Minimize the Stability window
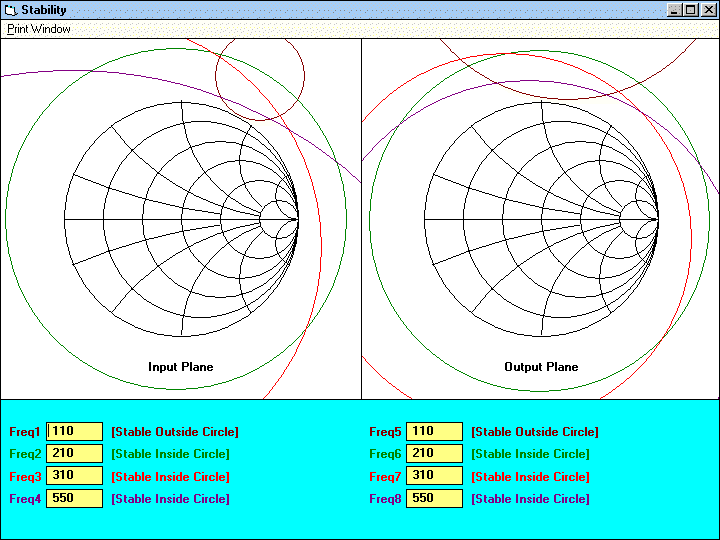Screen dimensions: 720x540 click(x=675, y=10)
